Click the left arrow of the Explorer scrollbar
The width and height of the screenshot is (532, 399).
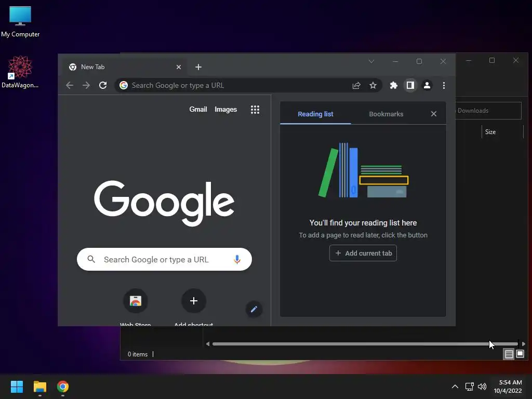pyautogui.click(x=208, y=344)
